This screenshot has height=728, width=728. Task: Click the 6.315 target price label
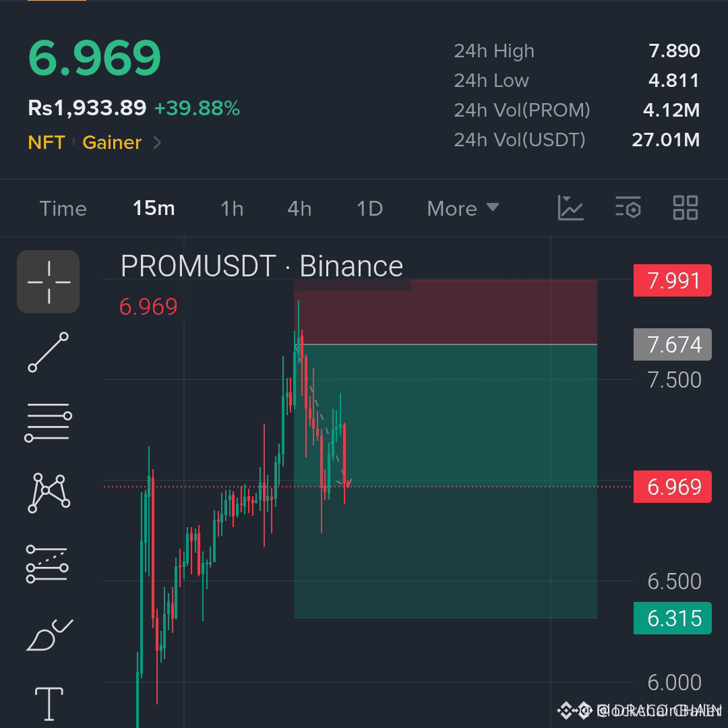coord(672,618)
